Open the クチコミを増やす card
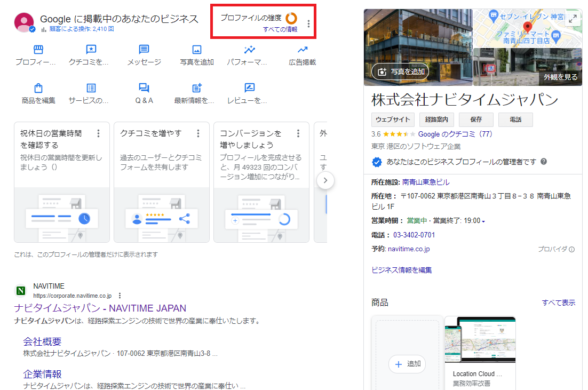The height and width of the screenshot is (390, 588). coord(162,182)
